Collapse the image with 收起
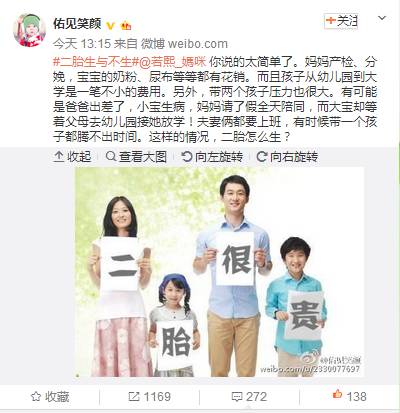The height and width of the screenshot is (413, 400). pos(72,156)
